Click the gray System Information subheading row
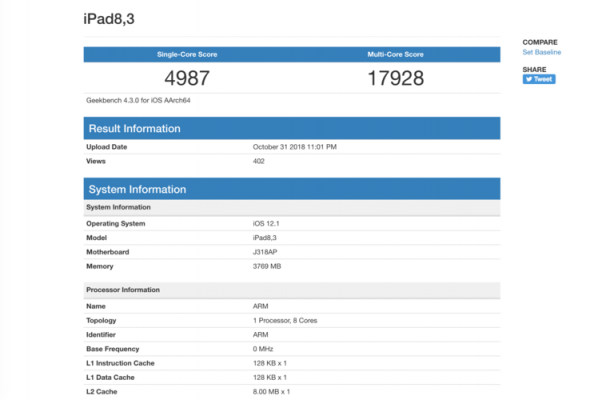This screenshot has height=400, width=598. coord(292,207)
